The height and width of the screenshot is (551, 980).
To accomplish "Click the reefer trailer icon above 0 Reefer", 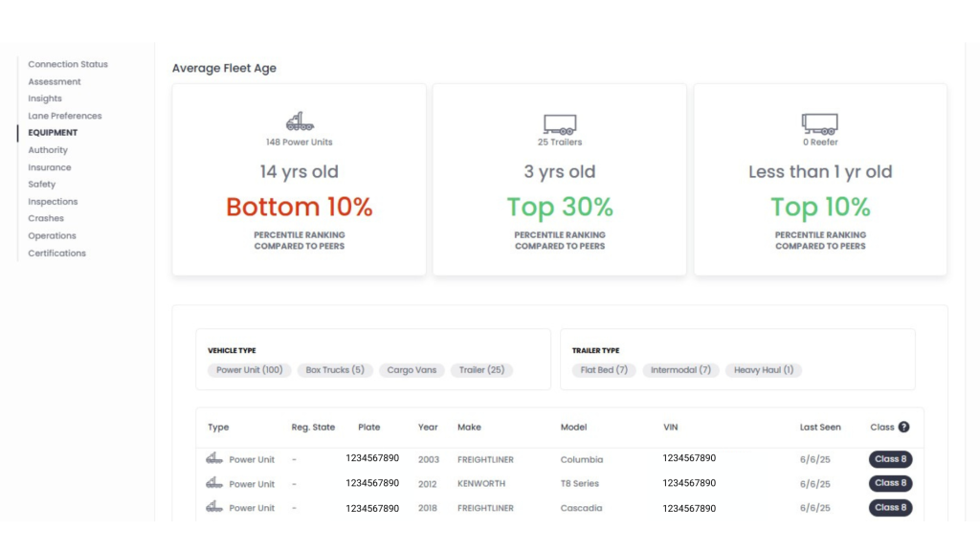I will (819, 123).
